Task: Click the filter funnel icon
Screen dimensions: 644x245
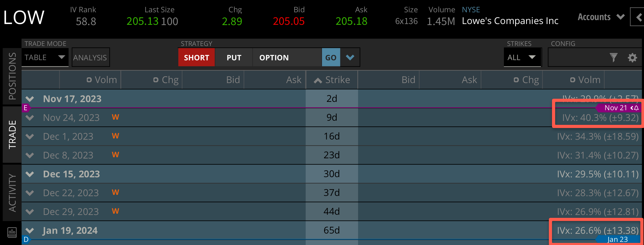Action: click(613, 57)
